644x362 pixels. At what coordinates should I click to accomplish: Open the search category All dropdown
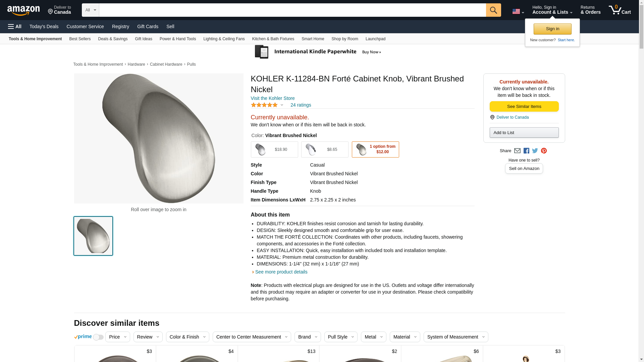pyautogui.click(x=90, y=10)
